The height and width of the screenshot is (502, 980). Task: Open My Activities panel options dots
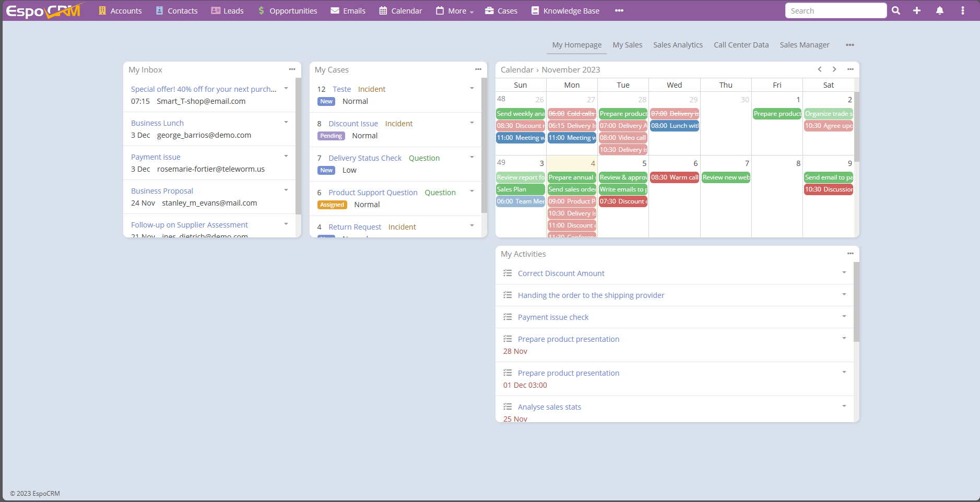(x=851, y=254)
